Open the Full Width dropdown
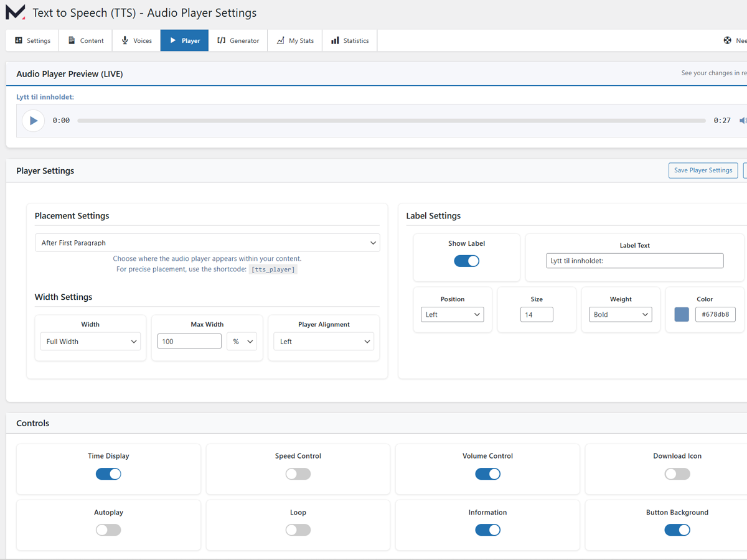Screen dimensions: 747x560 pyautogui.click(x=90, y=342)
